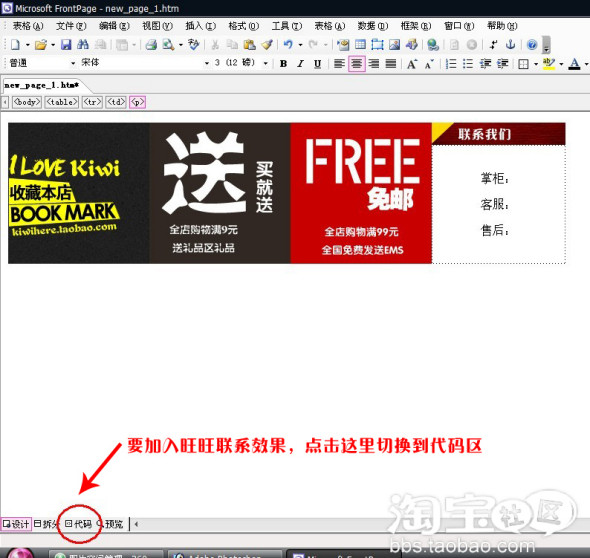The height and width of the screenshot is (558, 590).
Task: Select the Format Painter brush icon
Action: pyautogui.click(x=267, y=45)
